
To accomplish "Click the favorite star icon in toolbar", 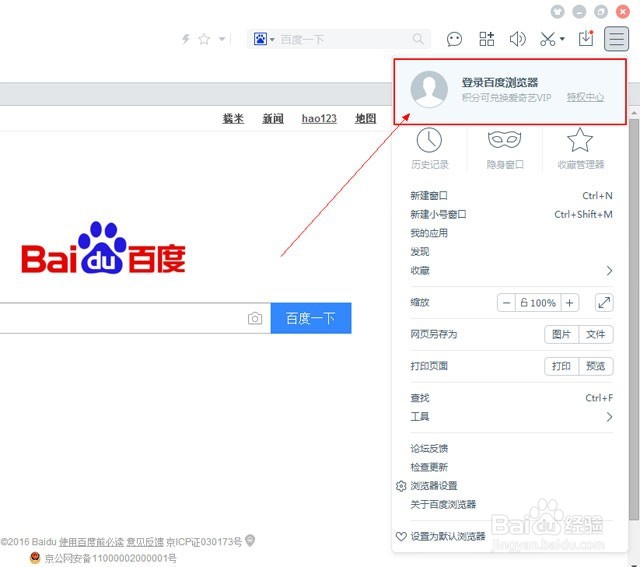I will click(x=204, y=39).
